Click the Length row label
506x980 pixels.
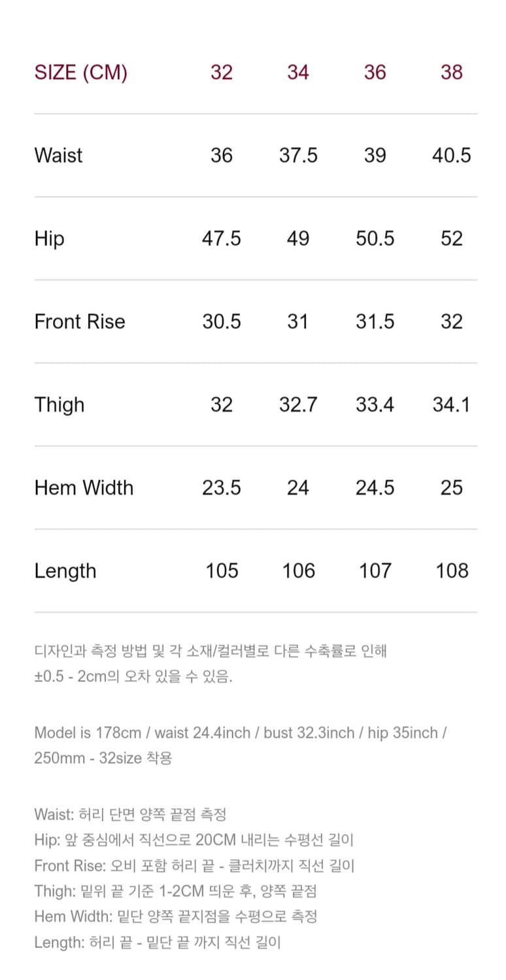pyautogui.click(x=65, y=570)
